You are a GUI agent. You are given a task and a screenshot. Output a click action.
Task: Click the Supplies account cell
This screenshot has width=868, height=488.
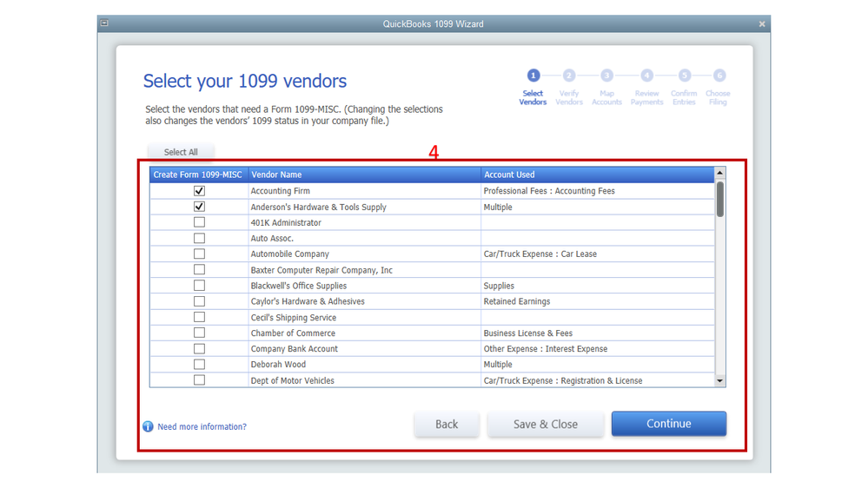pyautogui.click(x=597, y=286)
